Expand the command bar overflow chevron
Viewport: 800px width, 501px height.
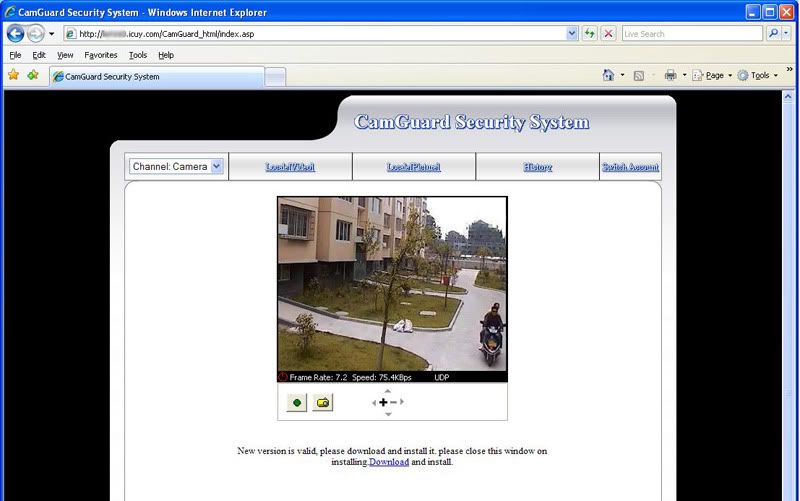(x=790, y=69)
